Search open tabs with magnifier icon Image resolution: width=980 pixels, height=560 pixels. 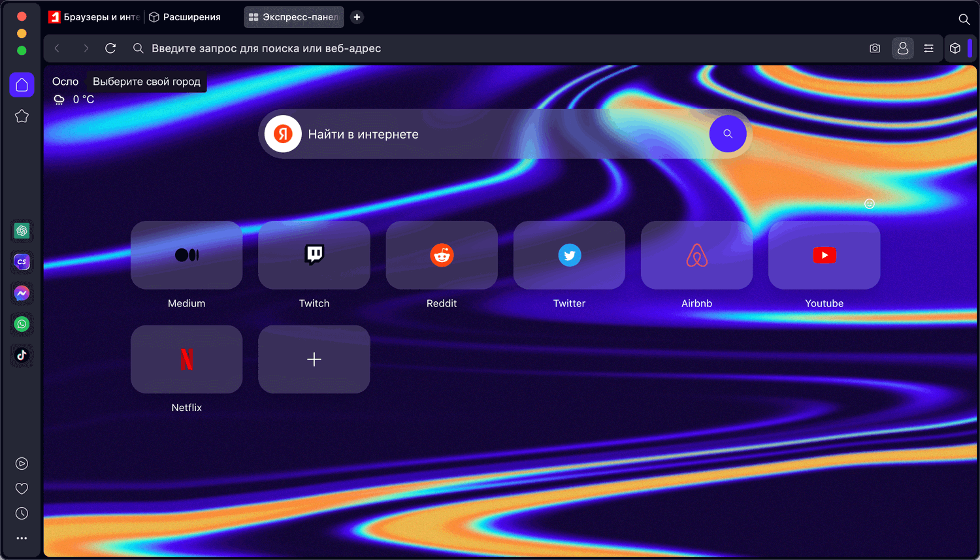pos(964,20)
